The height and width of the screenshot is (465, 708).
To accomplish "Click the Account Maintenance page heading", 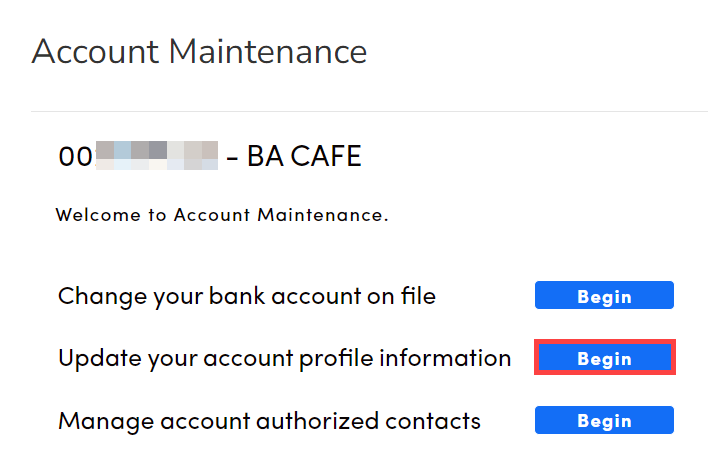I will click(199, 50).
